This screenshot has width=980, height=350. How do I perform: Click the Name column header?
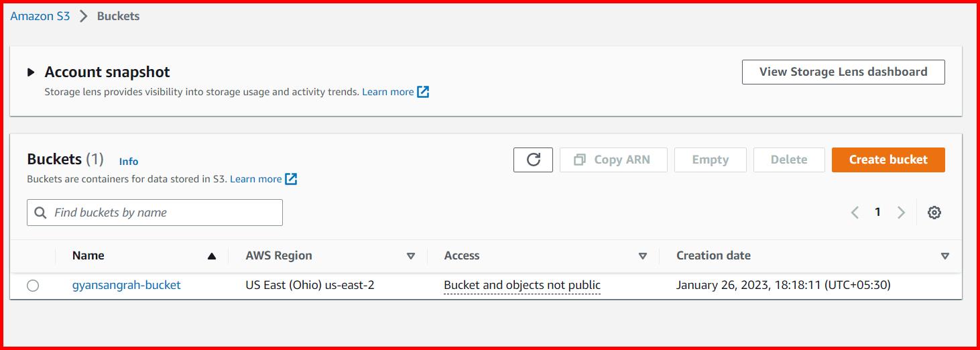point(88,255)
